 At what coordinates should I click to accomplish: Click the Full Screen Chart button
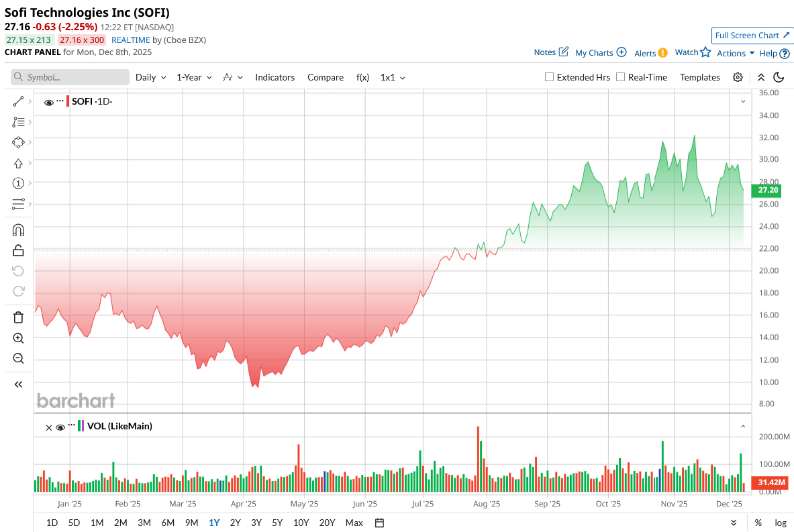(x=752, y=36)
